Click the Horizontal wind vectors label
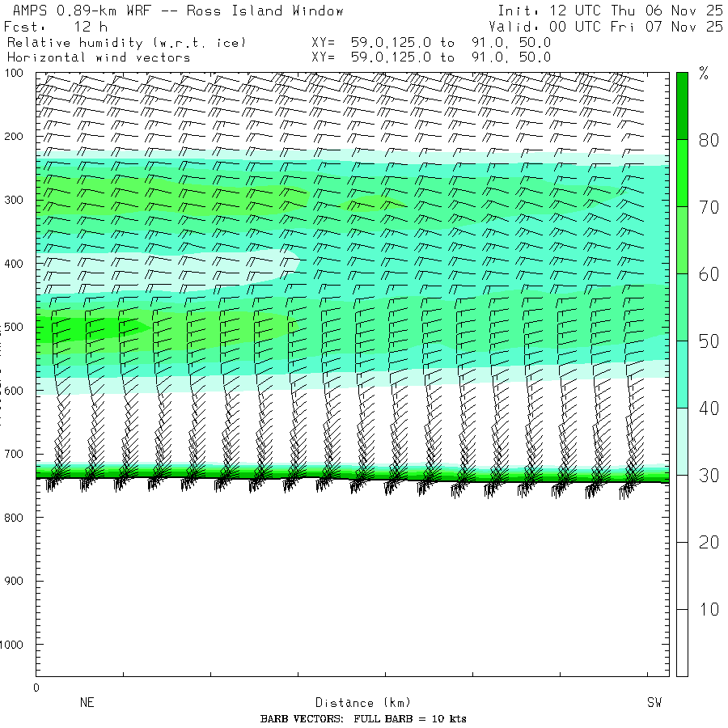This screenshot has width=728, height=728. (99, 57)
